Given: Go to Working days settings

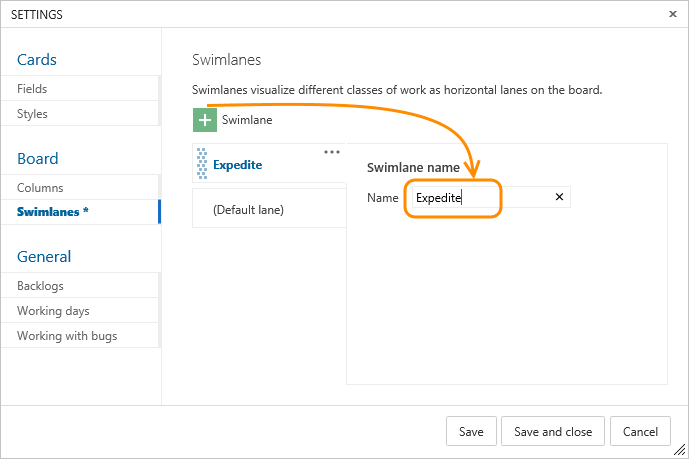Looking at the screenshot, I should [80, 311].
